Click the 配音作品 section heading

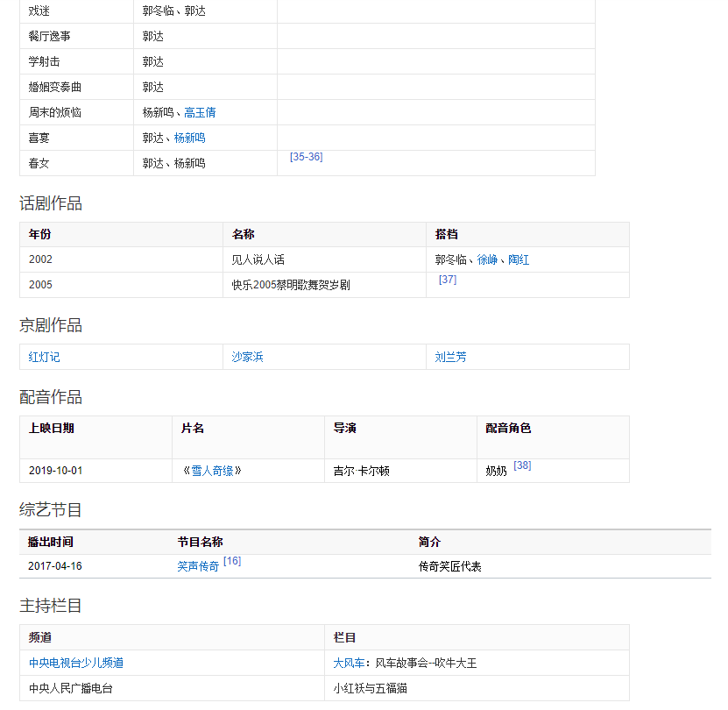coord(51,397)
